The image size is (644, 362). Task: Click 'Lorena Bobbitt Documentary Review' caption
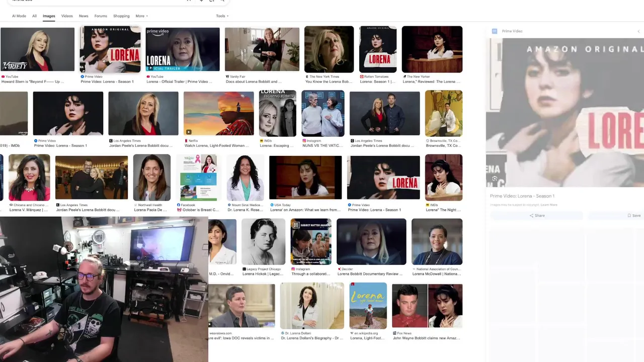[x=370, y=274]
